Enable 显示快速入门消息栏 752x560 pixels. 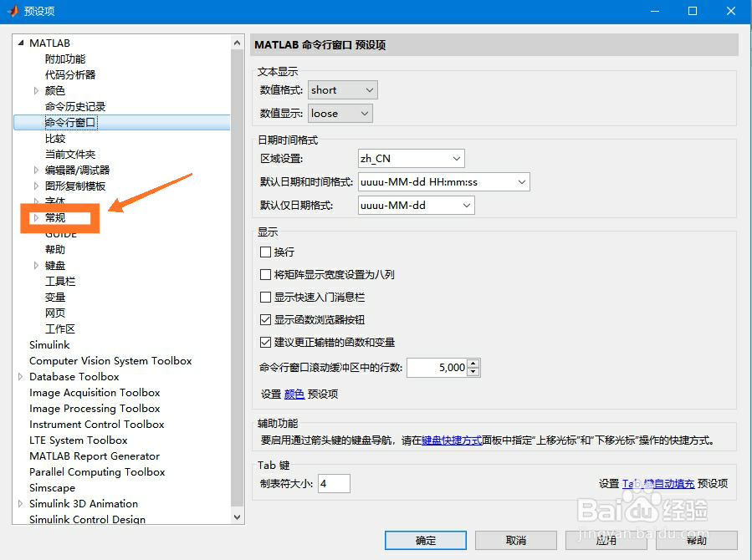click(x=266, y=297)
